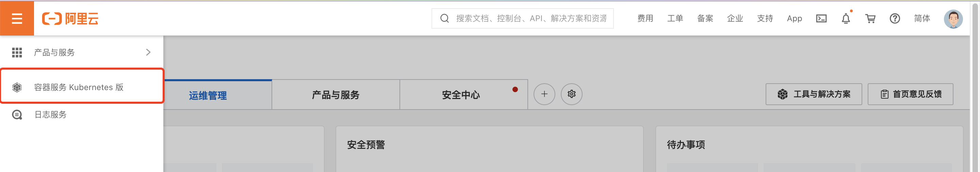Click the Alibaba Cloud logo
This screenshot has height=172, width=980.
pyautogui.click(x=70, y=18)
